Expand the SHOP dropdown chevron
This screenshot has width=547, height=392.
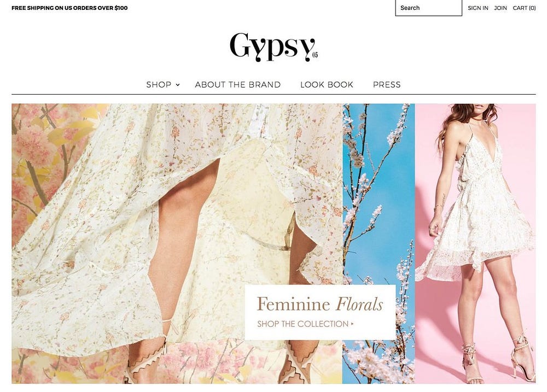(x=178, y=85)
